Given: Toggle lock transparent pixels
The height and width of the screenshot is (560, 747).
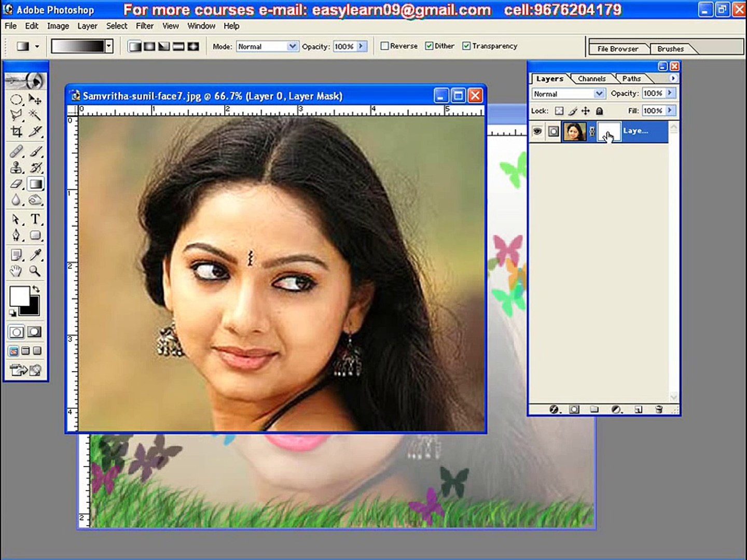Looking at the screenshot, I should [x=559, y=111].
